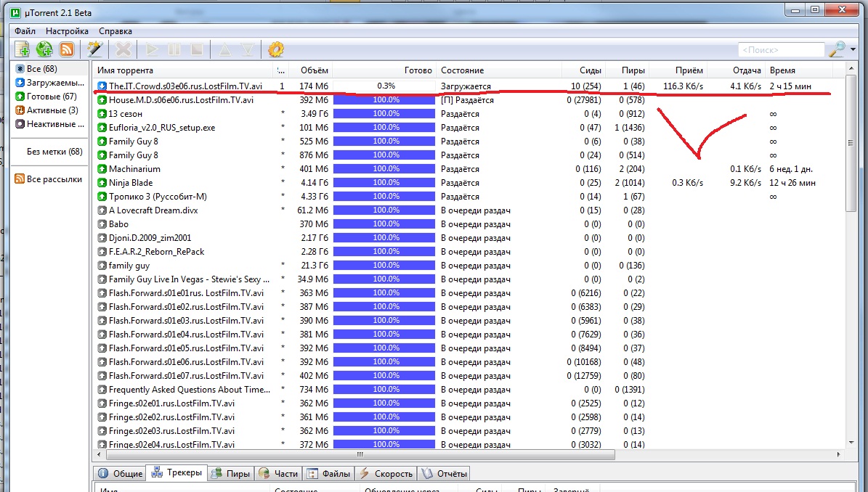868x492 pixels.
Task: Click Add Torrent from URL icon
Action: click(x=44, y=50)
